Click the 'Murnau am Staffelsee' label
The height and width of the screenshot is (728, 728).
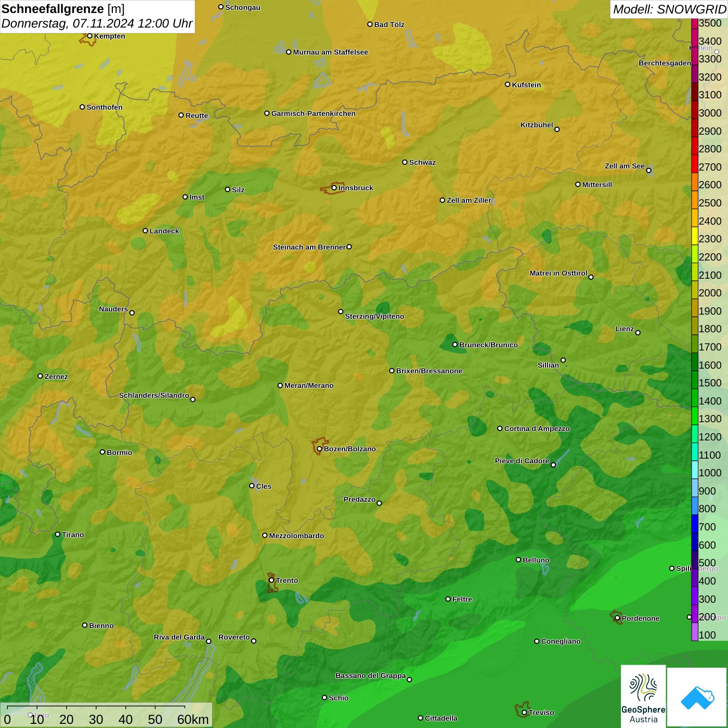[330, 52]
